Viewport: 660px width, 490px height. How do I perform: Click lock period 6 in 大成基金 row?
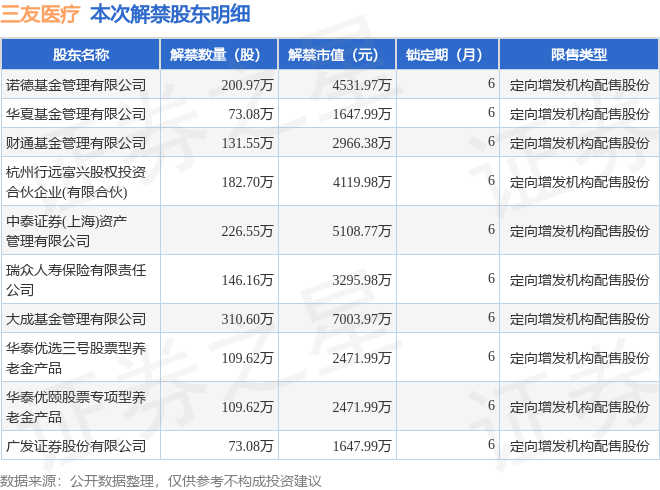[x=491, y=317]
